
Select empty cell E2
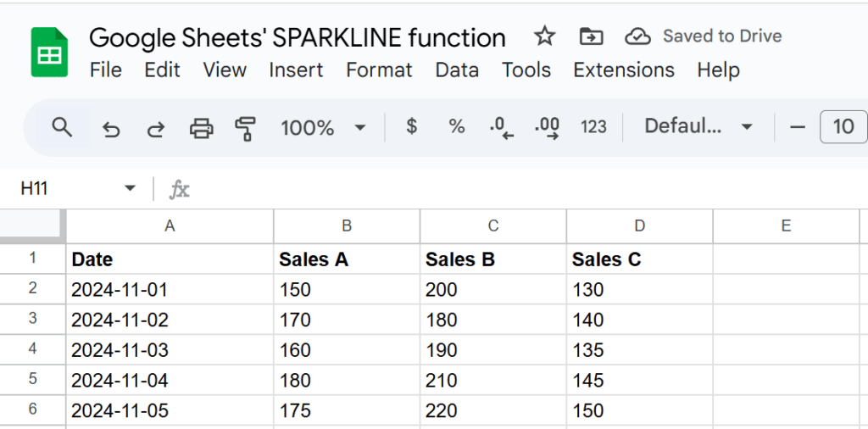(786, 289)
